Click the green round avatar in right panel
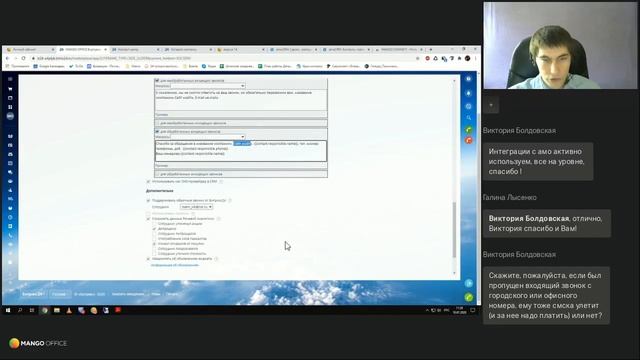640x360 pixels. pos(469,130)
